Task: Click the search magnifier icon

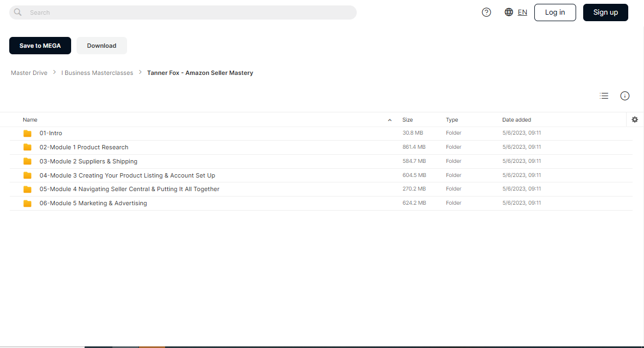Action: click(18, 12)
